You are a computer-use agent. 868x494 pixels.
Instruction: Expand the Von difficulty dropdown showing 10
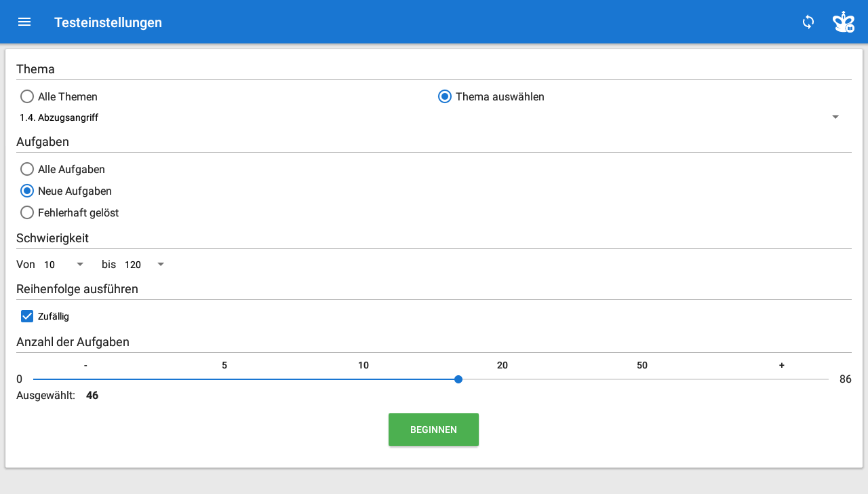[x=64, y=264]
